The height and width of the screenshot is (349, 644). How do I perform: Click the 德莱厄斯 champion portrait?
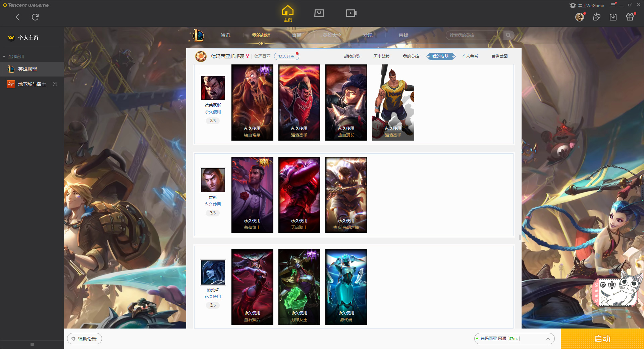[213, 88]
